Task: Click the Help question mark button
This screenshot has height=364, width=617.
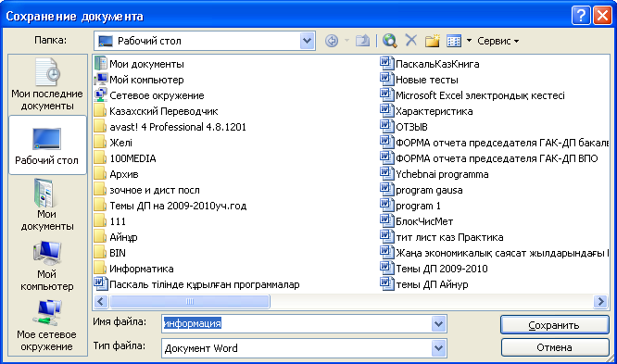Action: (580, 16)
